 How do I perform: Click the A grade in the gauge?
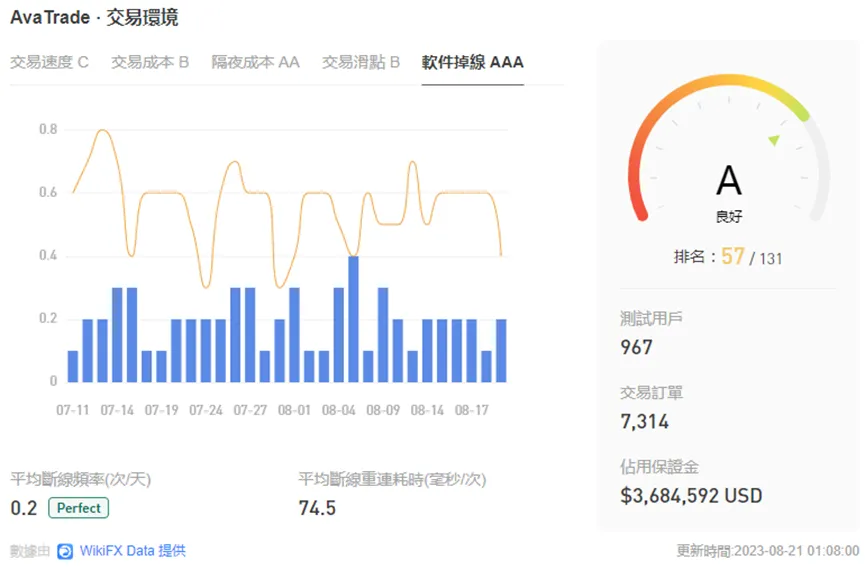[729, 180]
